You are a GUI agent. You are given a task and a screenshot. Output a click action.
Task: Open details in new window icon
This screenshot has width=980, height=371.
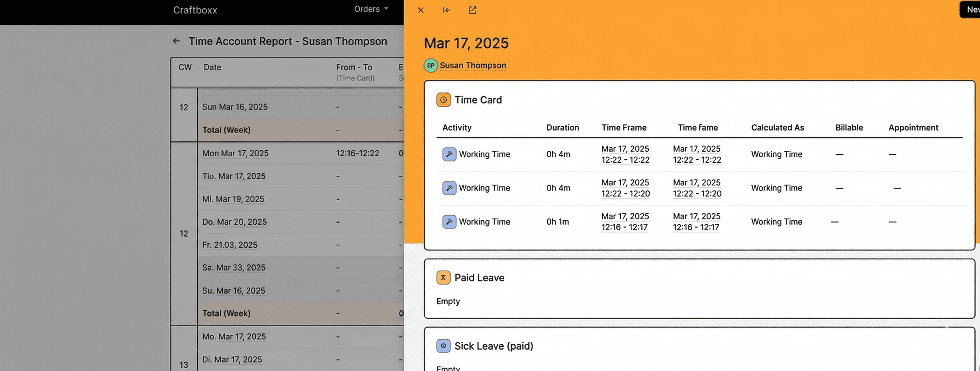click(x=472, y=10)
